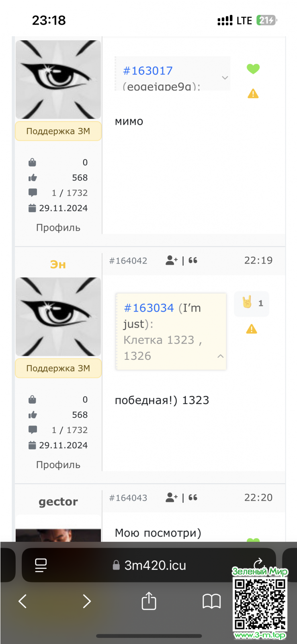Quote post #164043
The image size is (297, 644).
(x=193, y=497)
